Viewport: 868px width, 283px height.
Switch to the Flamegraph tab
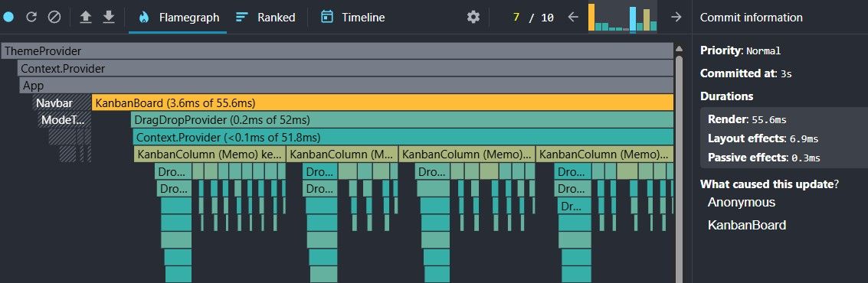pyautogui.click(x=178, y=17)
